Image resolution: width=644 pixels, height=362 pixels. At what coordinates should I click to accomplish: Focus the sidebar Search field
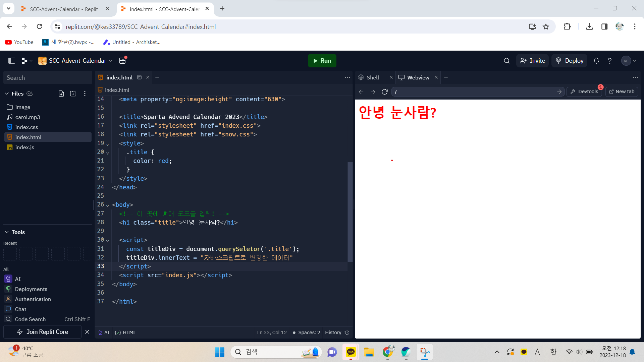click(48, 78)
